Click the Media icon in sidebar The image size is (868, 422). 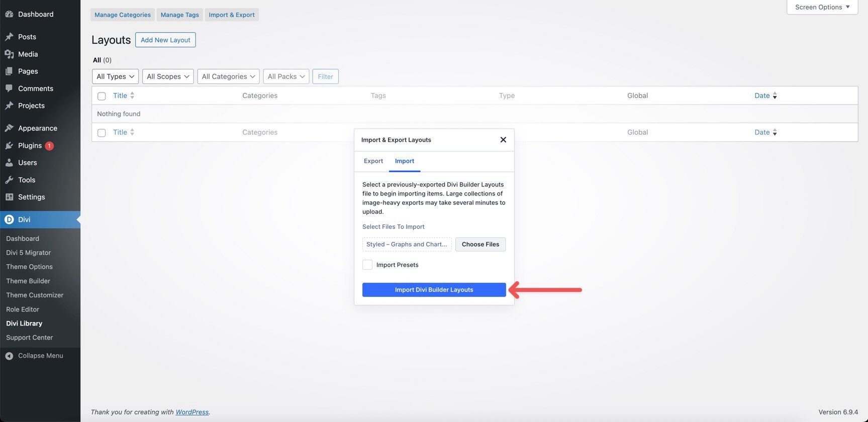9,54
